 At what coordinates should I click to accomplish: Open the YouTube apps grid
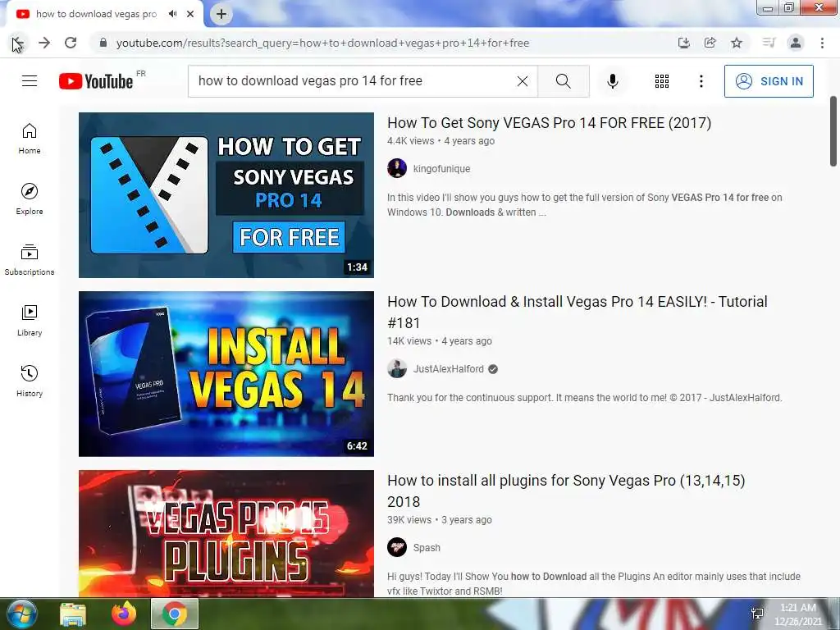(662, 81)
